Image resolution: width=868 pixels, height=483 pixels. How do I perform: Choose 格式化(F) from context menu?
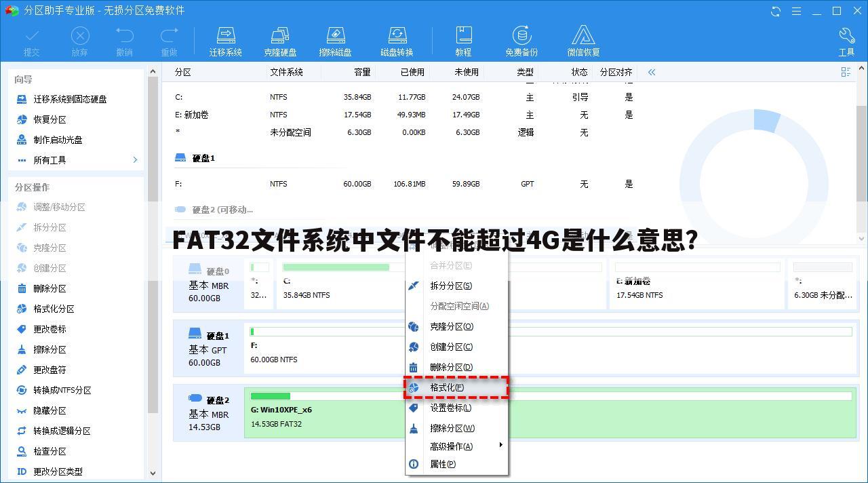tap(457, 387)
